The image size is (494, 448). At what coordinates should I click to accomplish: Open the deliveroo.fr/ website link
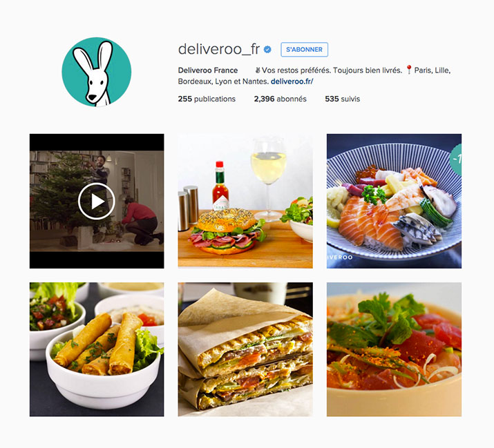[292, 81]
